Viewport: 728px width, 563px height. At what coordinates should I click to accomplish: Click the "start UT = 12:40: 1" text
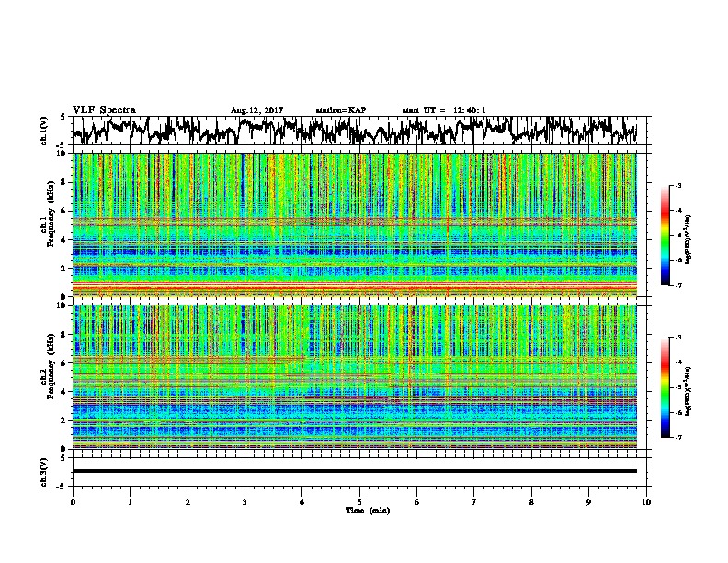[444, 110]
